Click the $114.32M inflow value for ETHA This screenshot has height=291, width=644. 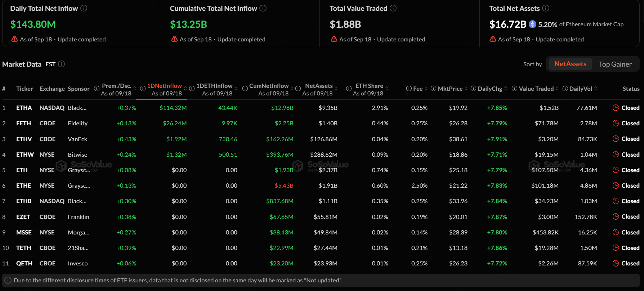[x=173, y=108]
